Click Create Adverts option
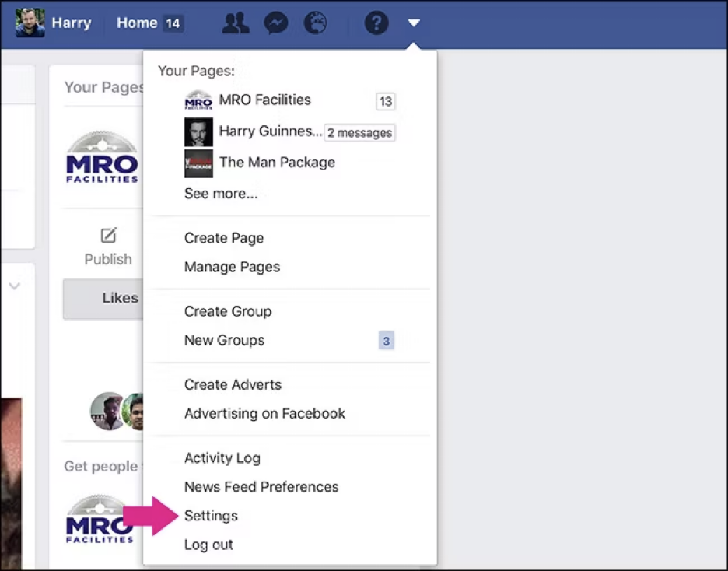Image resolution: width=728 pixels, height=571 pixels. (x=233, y=384)
